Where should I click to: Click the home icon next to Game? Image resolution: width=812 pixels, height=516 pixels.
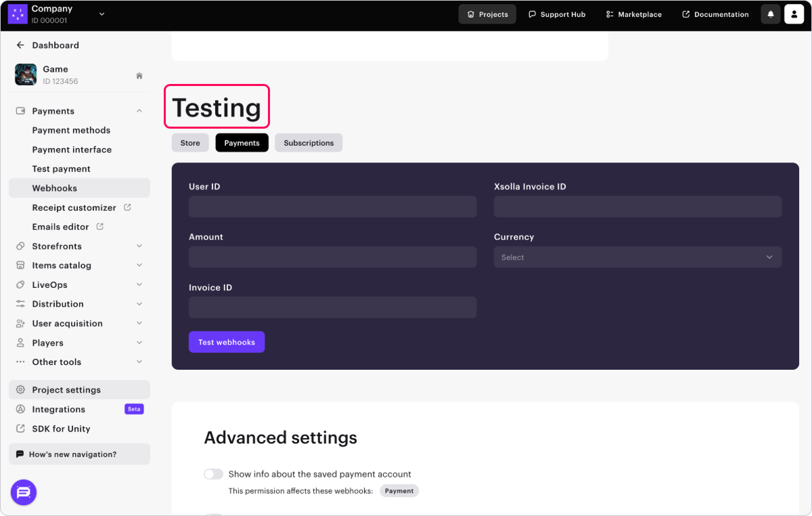pos(139,76)
